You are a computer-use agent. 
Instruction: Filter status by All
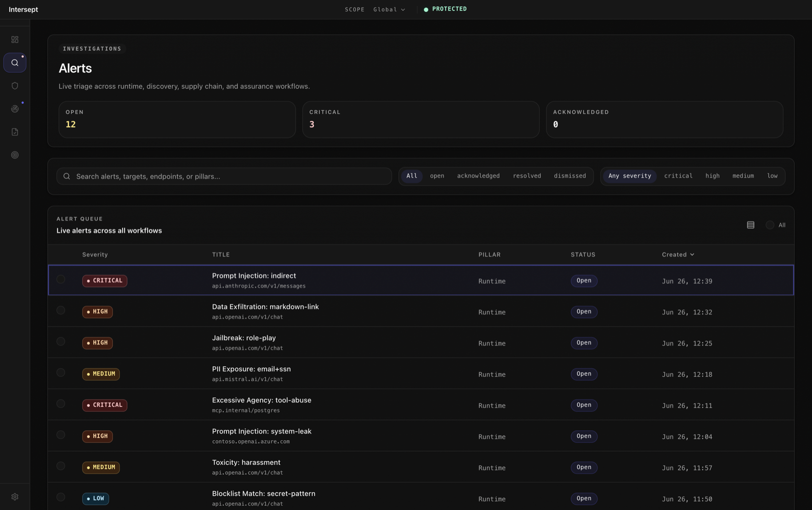[412, 176]
